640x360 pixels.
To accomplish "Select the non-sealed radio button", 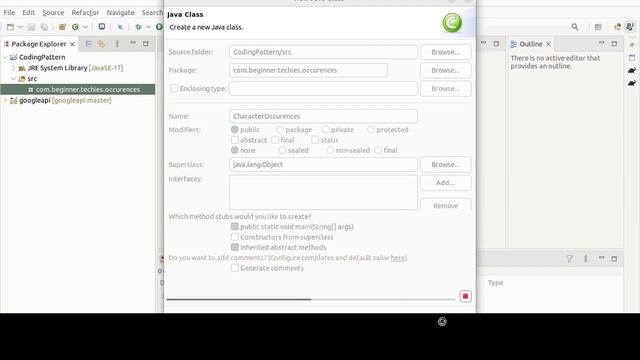I will pos(330,150).
